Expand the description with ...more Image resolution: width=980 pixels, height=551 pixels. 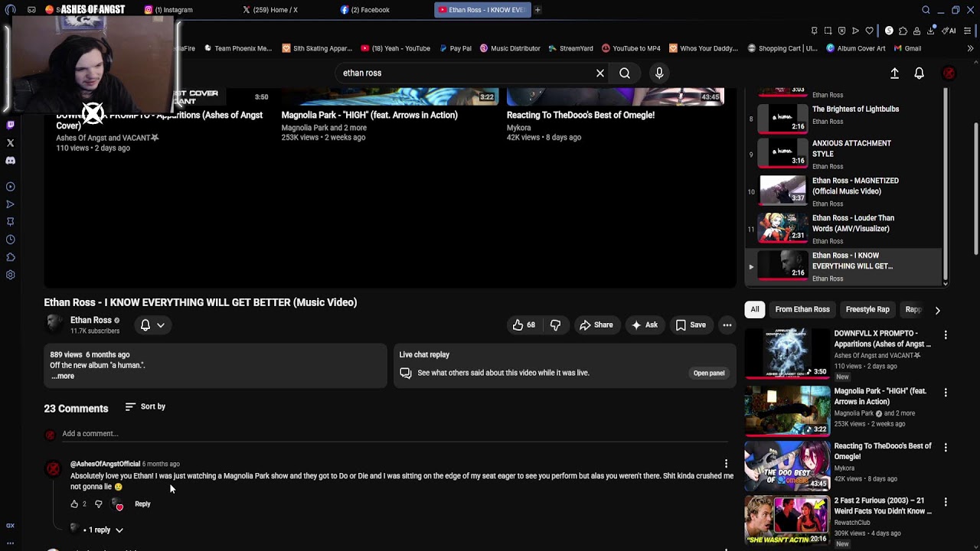pyautogui.click(x=63, y=376)
